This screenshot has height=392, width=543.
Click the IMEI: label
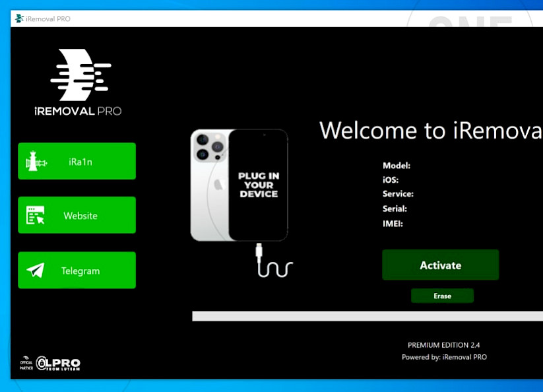[393, 224]
